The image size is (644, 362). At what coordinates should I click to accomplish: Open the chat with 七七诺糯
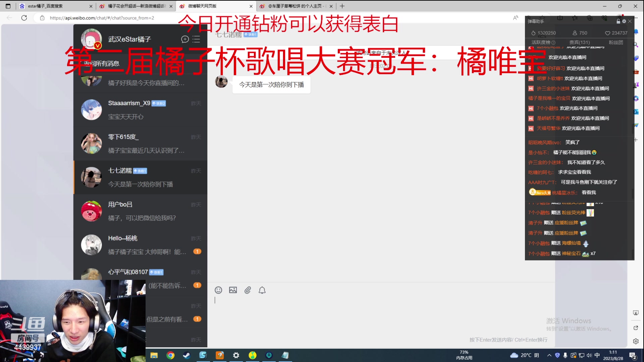coord(141,177)
